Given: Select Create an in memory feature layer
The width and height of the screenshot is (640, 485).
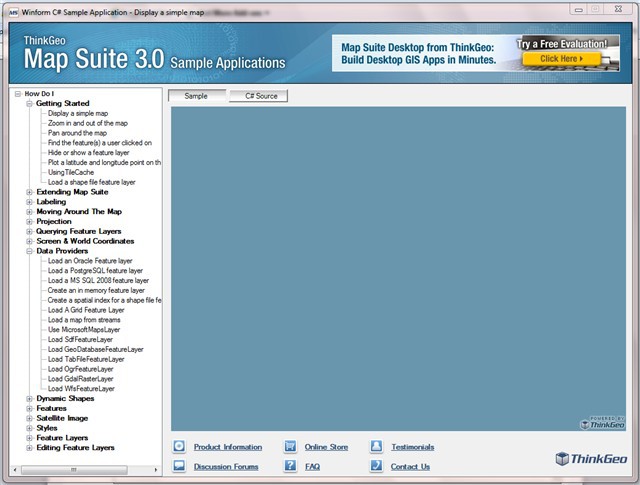Looking at the screenshot, I should tap(96, 290).
